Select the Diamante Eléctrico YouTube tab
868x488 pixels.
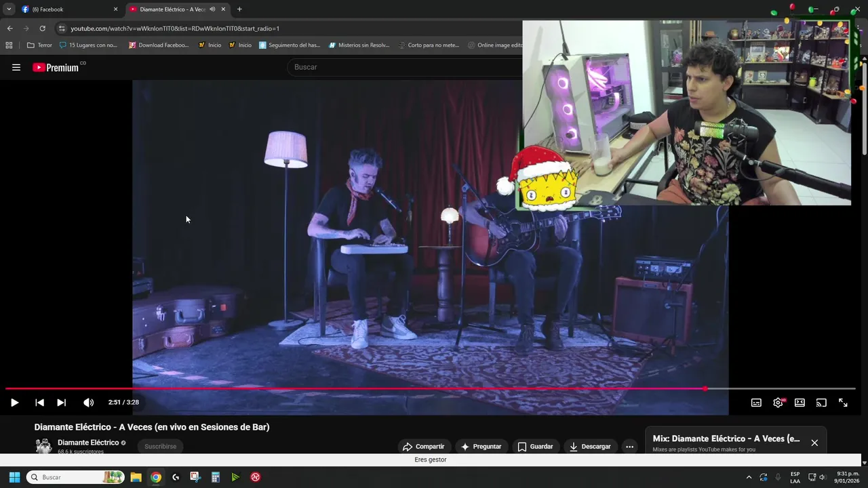pos(172,9)
